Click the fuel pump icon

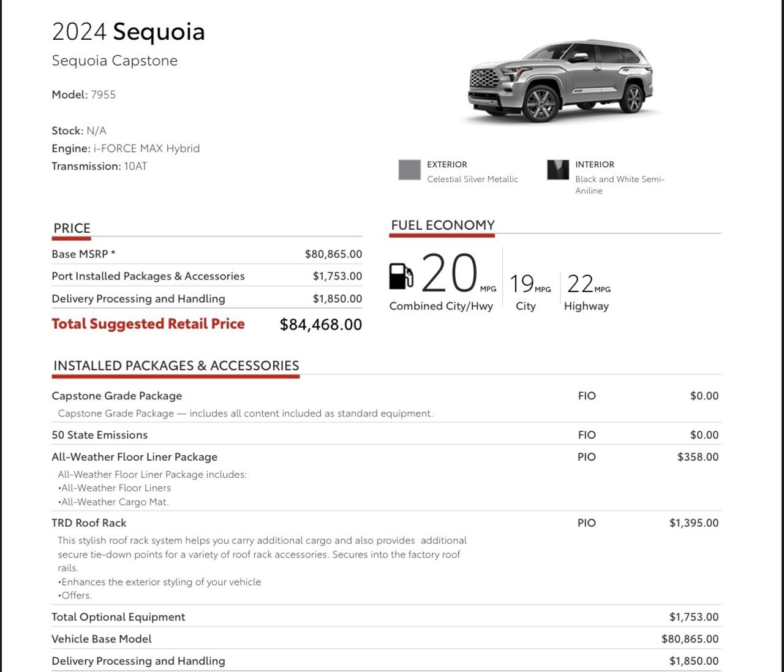(401, 276)
